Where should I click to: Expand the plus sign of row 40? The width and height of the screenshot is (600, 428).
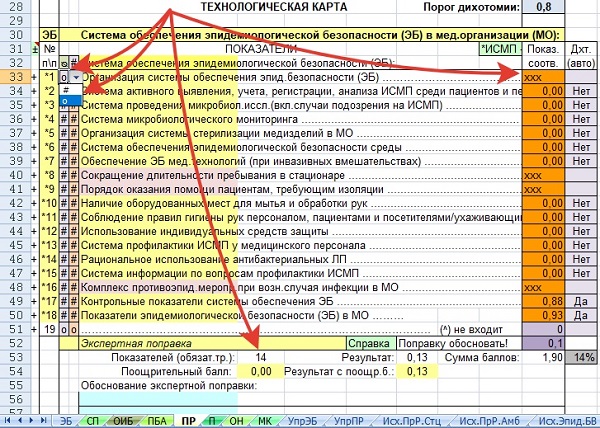(x=34, y=175)
